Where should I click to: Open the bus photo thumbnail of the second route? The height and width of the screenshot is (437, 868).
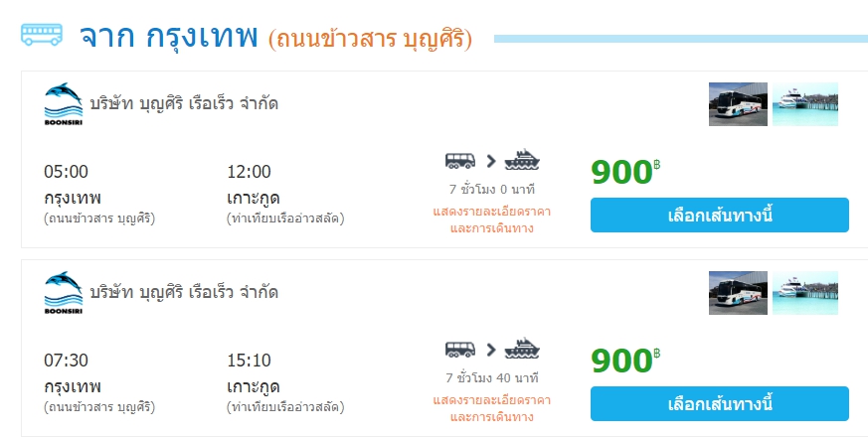(x=738, y=293)
